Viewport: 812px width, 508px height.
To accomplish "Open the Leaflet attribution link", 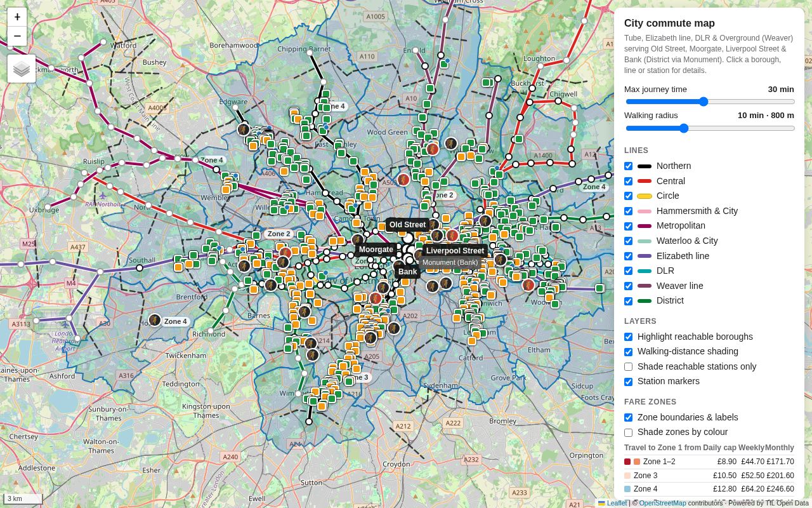I will 612,503.
